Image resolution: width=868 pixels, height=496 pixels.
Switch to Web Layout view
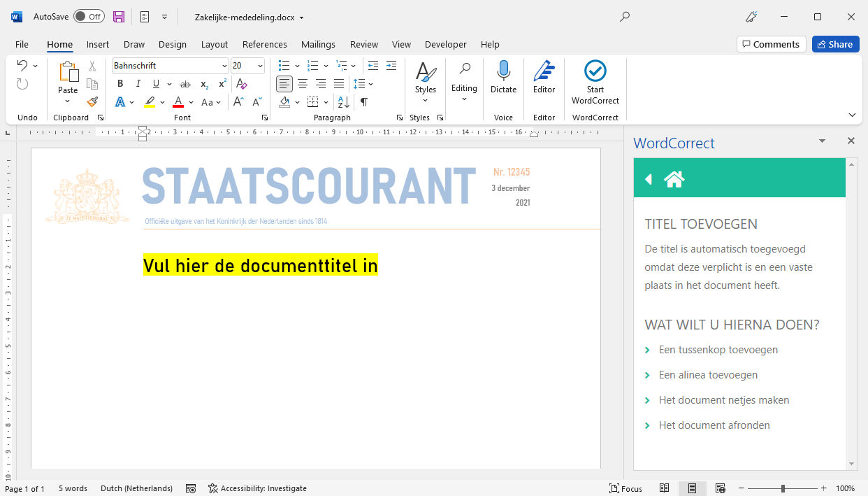coord(720,488)
